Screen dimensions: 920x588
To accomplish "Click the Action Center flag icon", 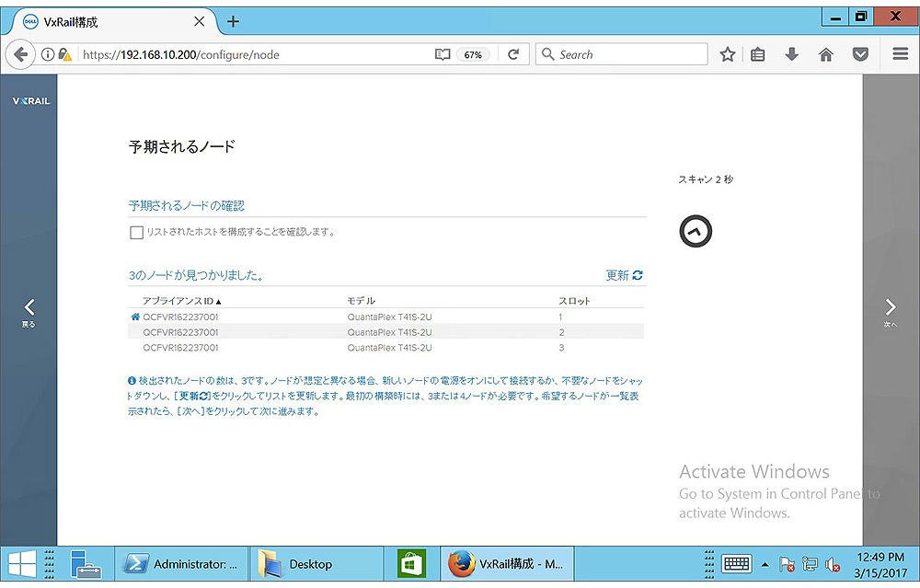I will [787, 564].
